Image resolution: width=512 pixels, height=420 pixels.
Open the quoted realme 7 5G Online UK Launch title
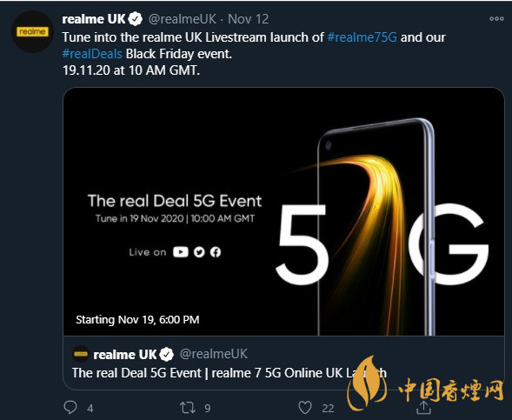[x=229, y=373]
